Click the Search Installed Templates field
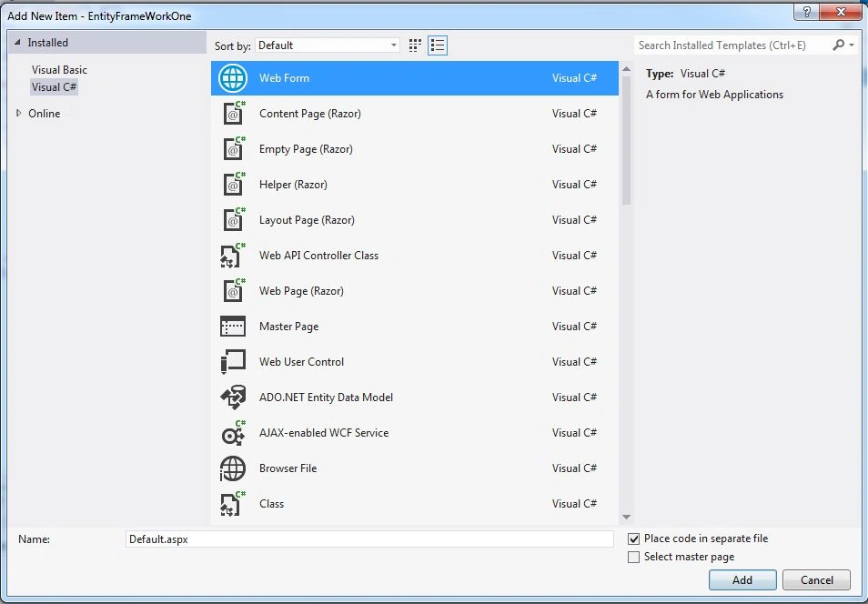This screenshot has width=868, height=604. click(732, 45)
